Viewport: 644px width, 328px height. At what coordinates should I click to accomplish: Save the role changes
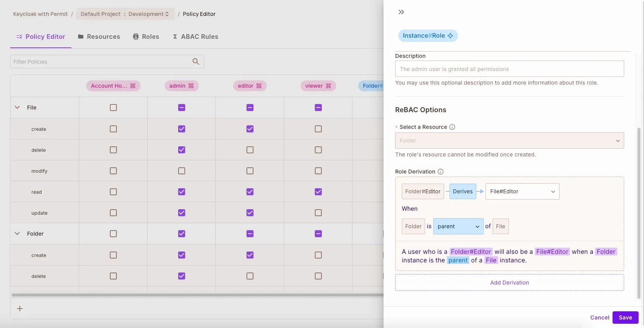625,318
